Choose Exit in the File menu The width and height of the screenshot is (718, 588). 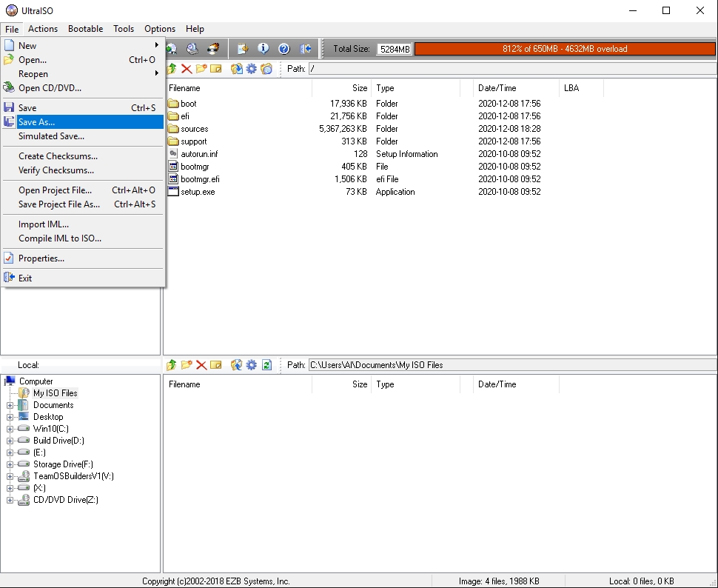pos(83,278)
